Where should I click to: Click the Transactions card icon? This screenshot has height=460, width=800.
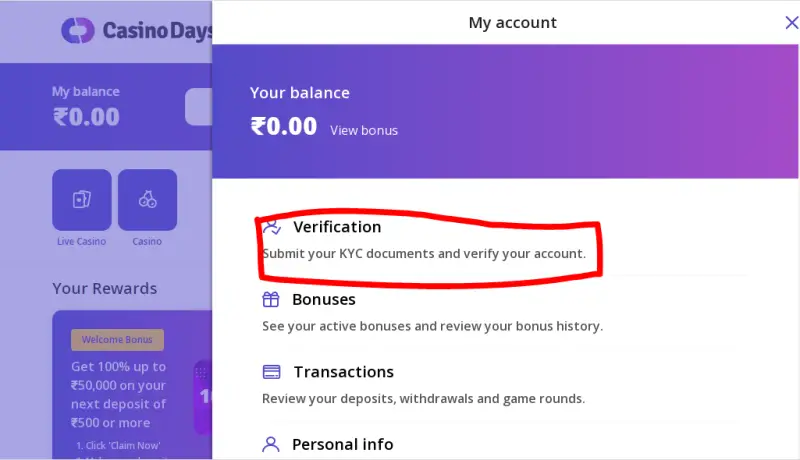click(271, 372)
